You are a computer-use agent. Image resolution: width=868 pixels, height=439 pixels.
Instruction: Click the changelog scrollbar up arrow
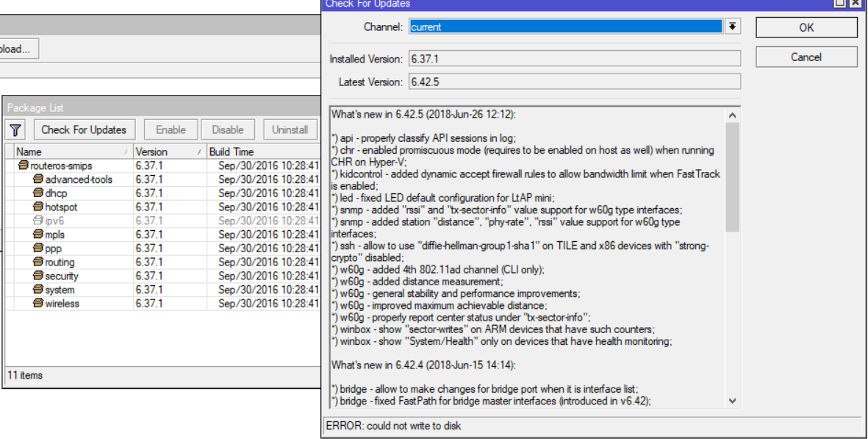pyautogui.click(x=732, y=115)
